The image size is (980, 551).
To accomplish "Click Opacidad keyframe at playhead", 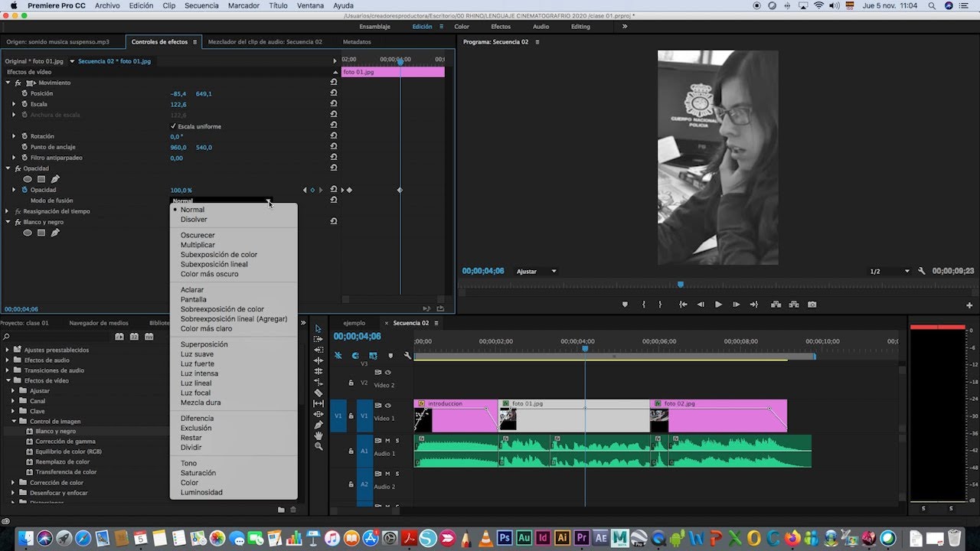I will (x=400, y=190).
